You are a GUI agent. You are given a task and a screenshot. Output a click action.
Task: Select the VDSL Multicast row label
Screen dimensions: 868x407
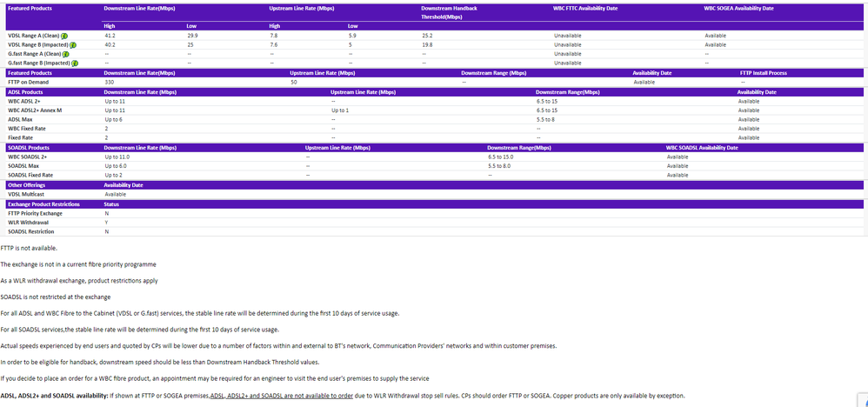[x=24, y=194]
